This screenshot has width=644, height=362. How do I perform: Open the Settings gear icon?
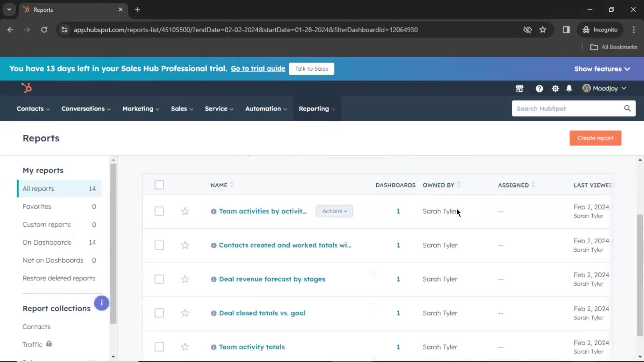[555, 88]
